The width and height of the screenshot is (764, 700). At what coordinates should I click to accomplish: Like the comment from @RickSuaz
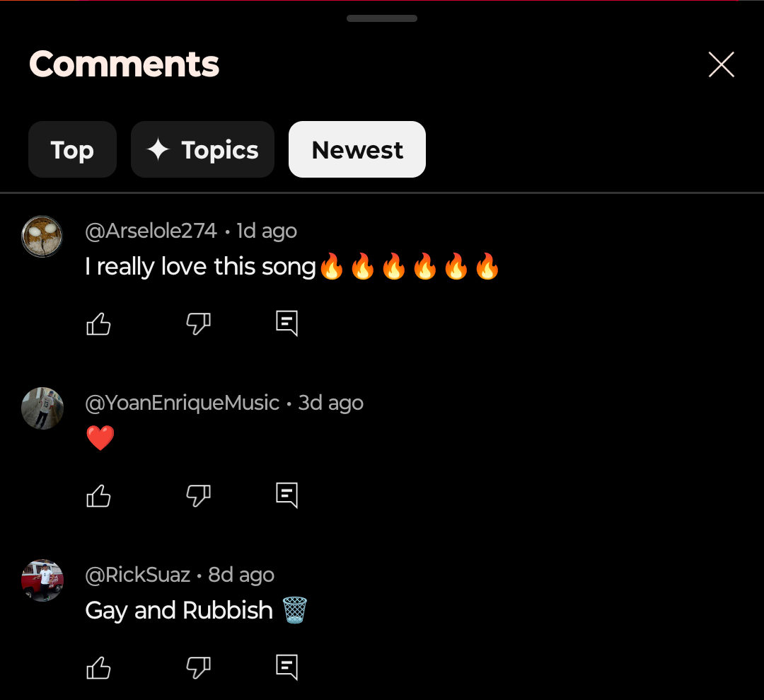tap(98, 667)
